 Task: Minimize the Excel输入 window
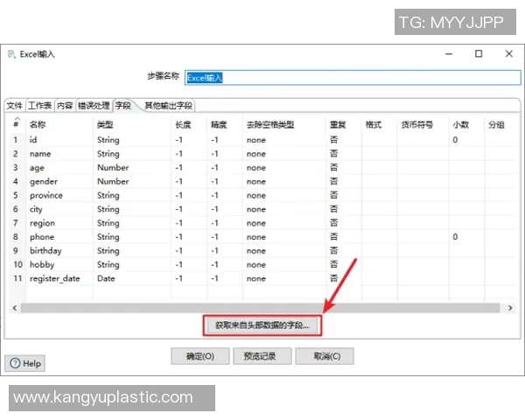click(449, 54)
